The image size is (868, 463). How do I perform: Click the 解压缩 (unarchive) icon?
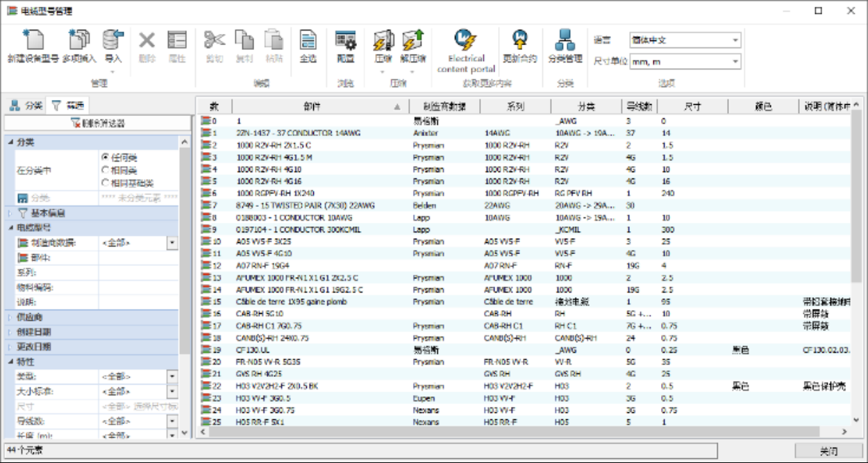pos(412,42)
